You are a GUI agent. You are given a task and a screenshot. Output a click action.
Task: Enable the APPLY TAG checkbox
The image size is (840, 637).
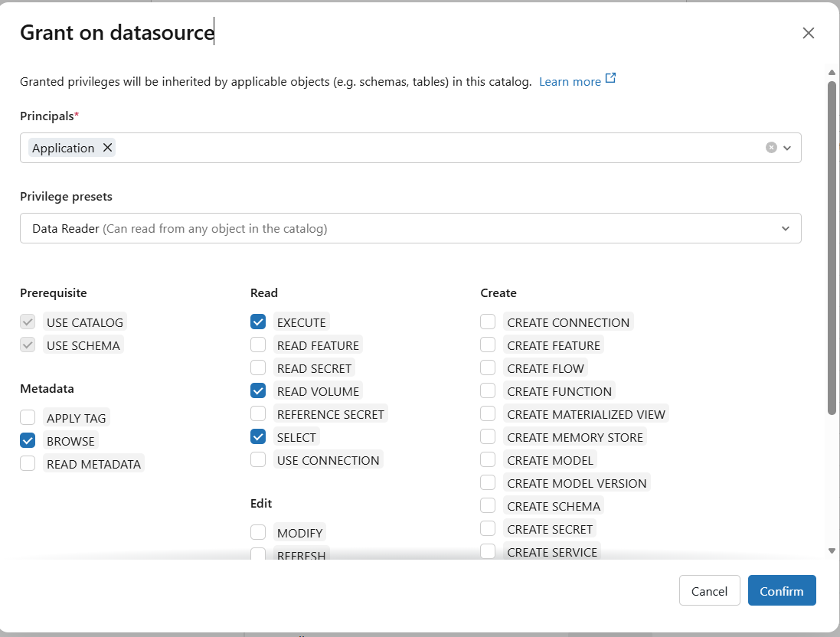tap(28, 417)
